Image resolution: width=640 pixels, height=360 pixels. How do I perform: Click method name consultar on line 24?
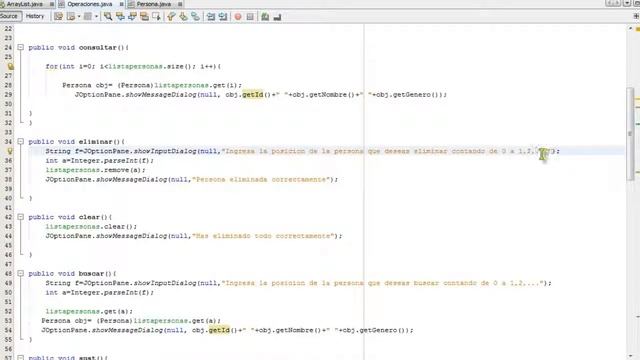[98, 47]
